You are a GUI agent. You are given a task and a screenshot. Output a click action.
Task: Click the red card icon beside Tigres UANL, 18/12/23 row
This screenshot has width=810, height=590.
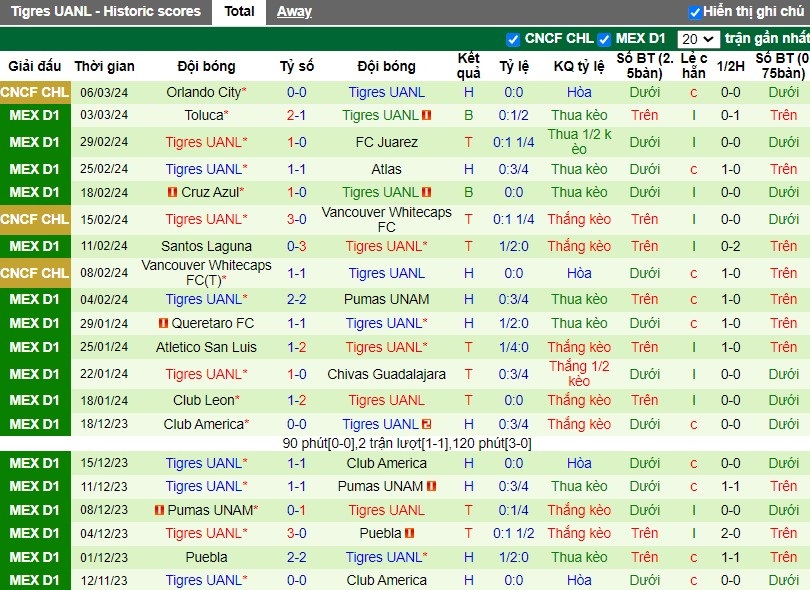(427, 424)
